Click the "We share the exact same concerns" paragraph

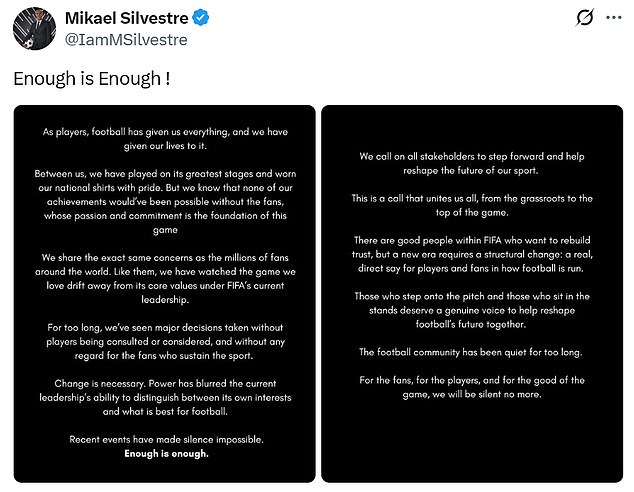tap(165, 279)
